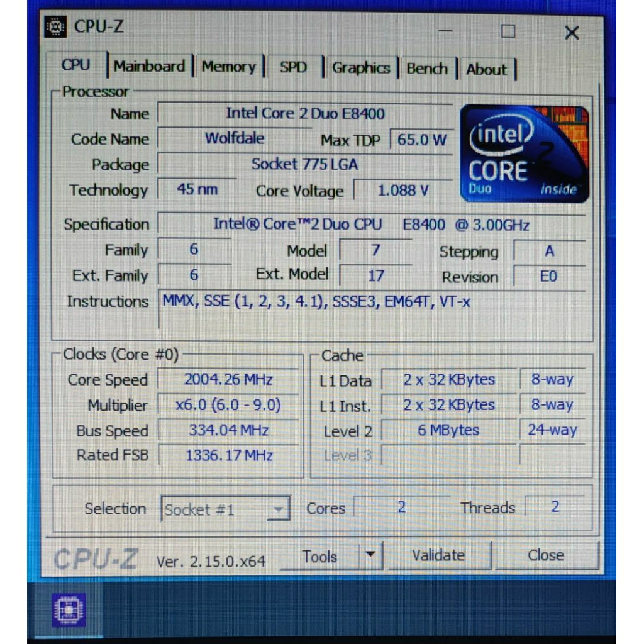
Task: Click the L1 Inst. '8-way' value
Action: point(552,404)
